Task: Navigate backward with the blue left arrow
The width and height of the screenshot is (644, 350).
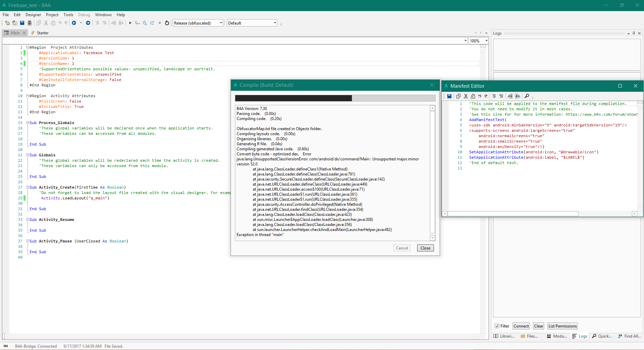Action: pyautogui.click(x=74, y=23)
